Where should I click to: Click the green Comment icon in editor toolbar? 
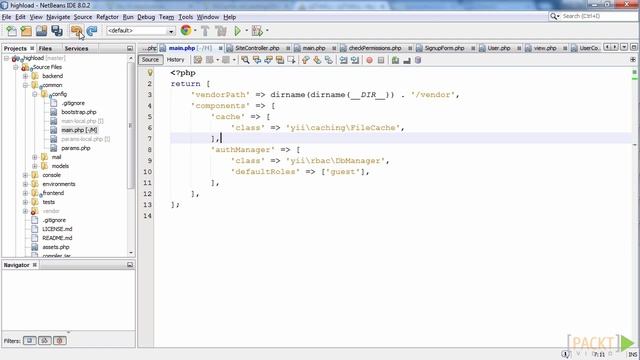(395, 60)
